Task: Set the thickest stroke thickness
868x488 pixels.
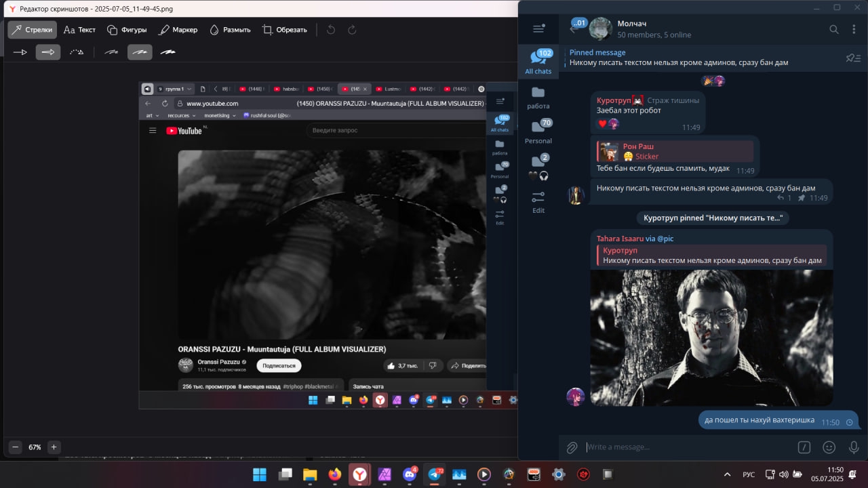Action: (168, 52)
